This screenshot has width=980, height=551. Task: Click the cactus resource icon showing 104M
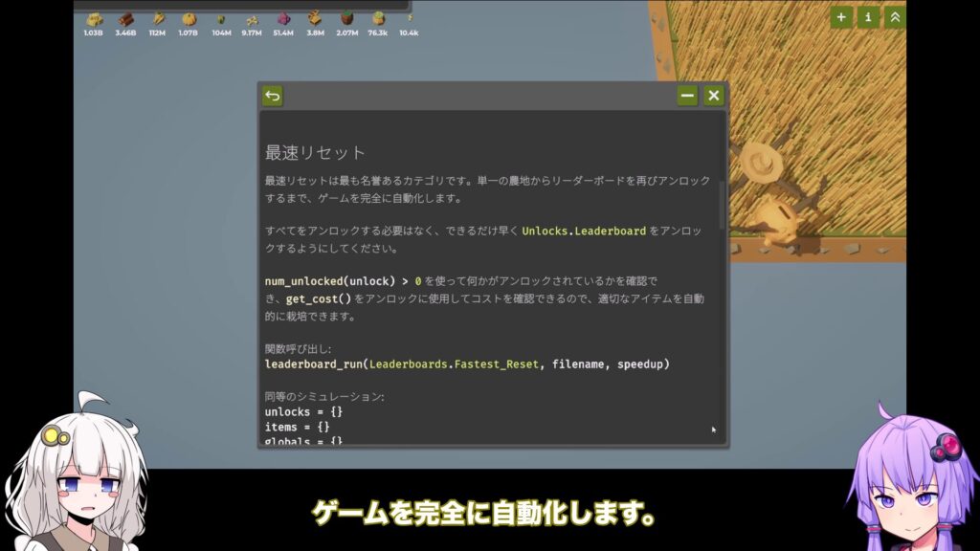click(221, 19)
